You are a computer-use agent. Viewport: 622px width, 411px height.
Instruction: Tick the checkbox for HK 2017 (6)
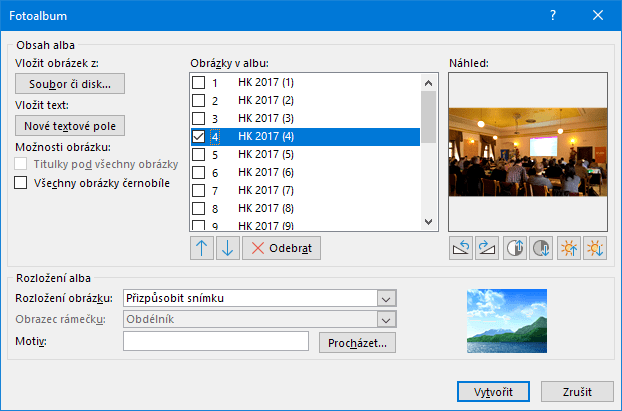(x=200, y=173)
